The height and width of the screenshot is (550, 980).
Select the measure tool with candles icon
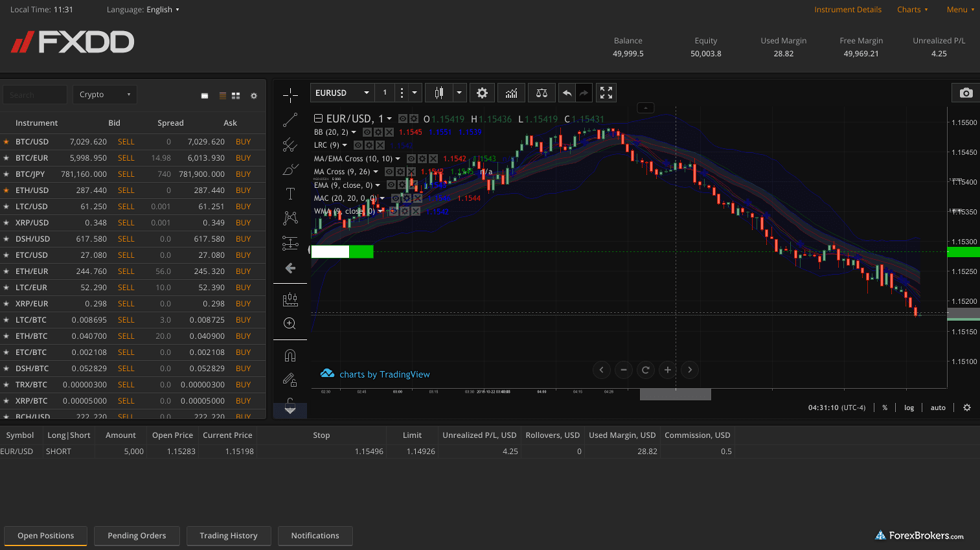point(290,299)
